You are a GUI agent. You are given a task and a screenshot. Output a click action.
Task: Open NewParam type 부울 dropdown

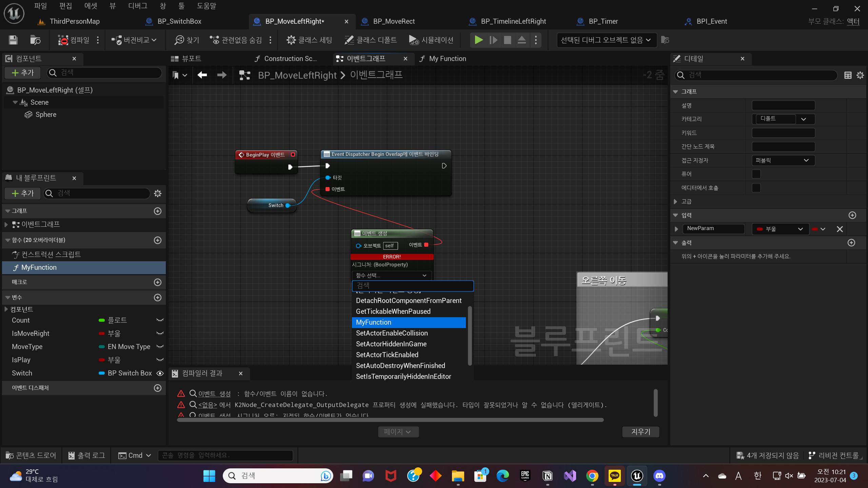(x=780, y=229)
